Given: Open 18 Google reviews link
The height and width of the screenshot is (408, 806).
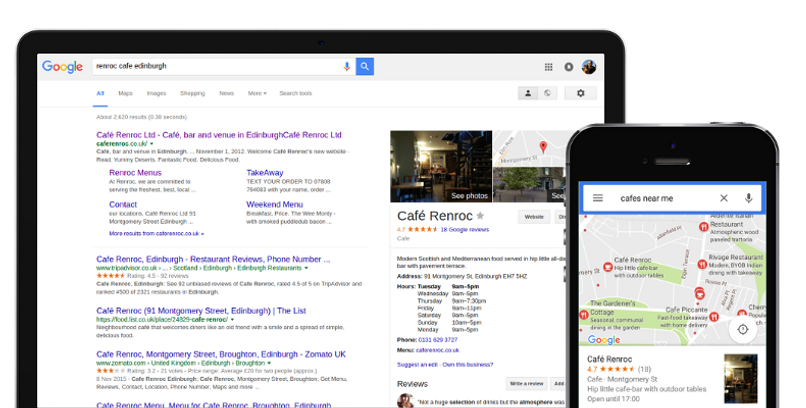Looking at the screenshot, I should (x=465, y=230).
